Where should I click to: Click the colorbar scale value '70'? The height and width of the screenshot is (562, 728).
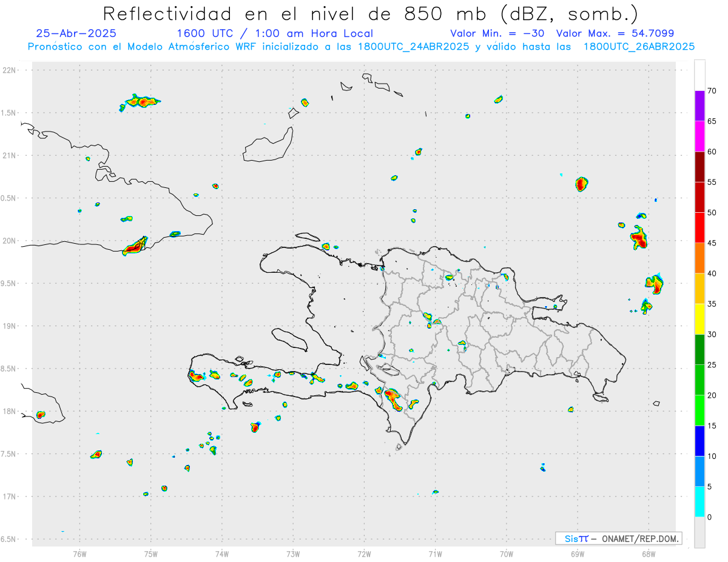click(x=712, y=91)
